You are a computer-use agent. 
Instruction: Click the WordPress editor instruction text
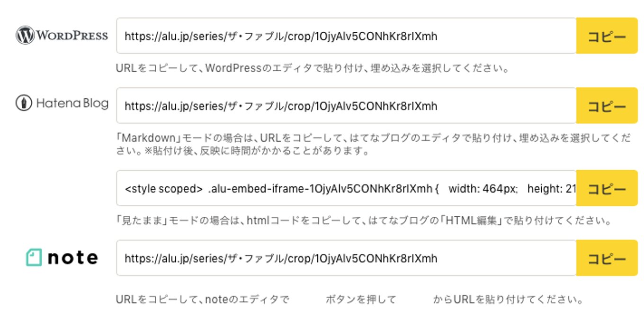(x=312, y=68)
